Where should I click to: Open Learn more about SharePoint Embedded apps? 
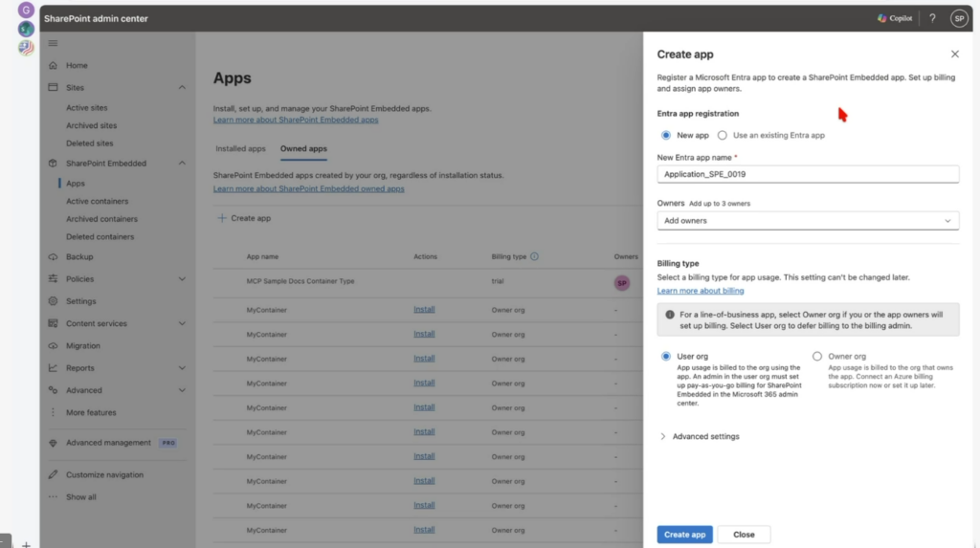tap(296, 120)
